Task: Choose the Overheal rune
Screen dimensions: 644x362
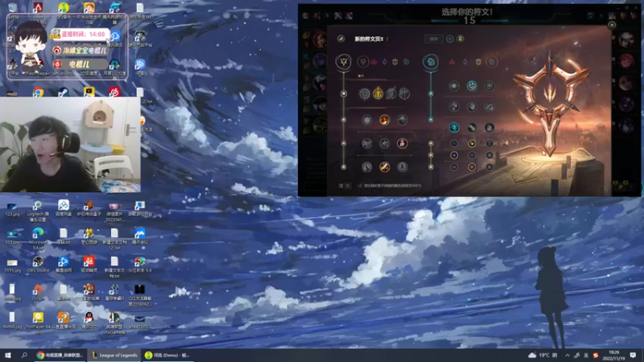Action: [x=367, y=119]
